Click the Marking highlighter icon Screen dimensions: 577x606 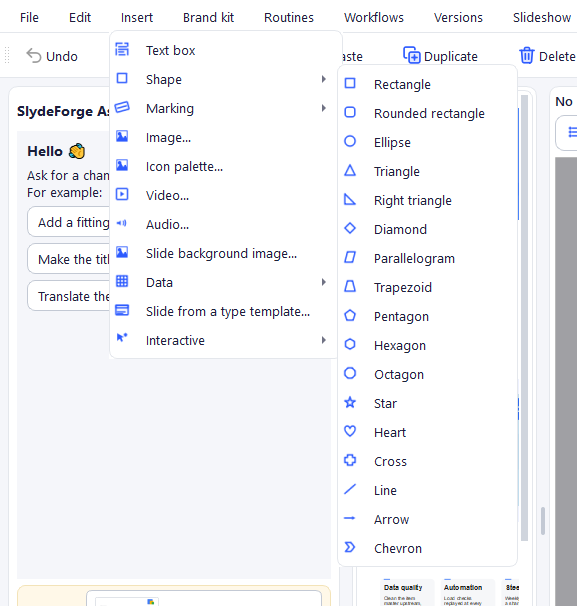pos(122,107)
